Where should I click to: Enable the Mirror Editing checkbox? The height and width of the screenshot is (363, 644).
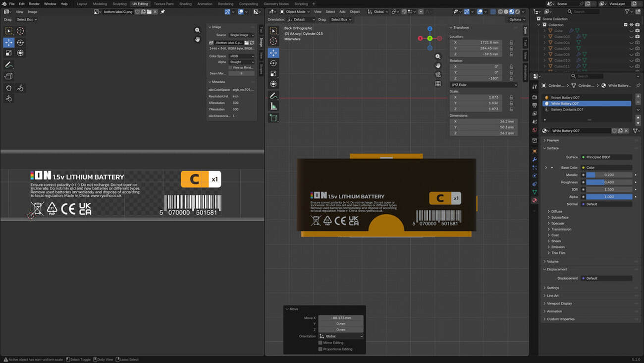(321, 343)
